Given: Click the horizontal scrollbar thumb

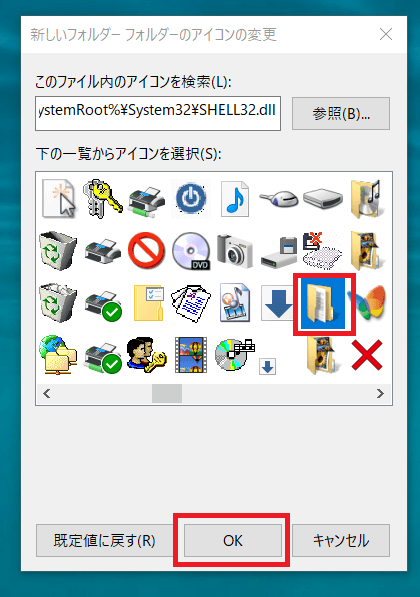Looking at the screenshot, I should 167,393.
